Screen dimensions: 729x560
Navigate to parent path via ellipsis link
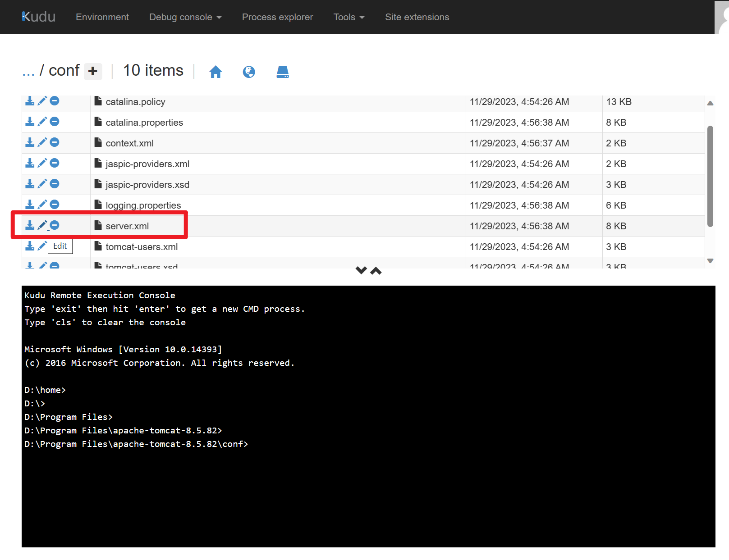[x=28, y=71]
